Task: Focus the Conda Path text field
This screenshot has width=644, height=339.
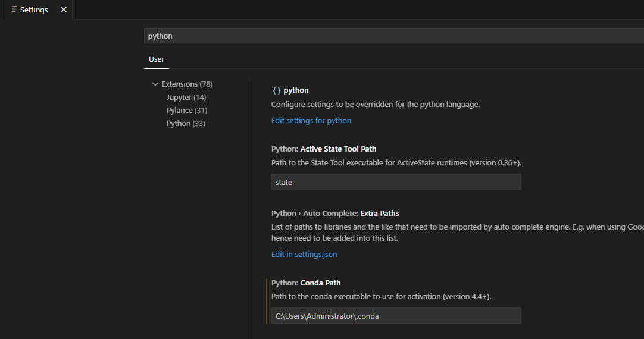Action: [x=396, y=316]
